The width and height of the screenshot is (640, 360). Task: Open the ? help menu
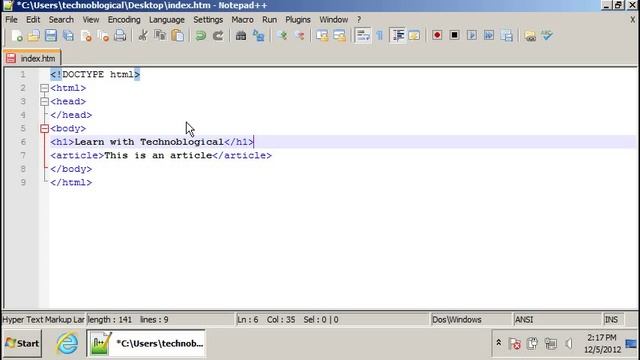tap(359, 20)
